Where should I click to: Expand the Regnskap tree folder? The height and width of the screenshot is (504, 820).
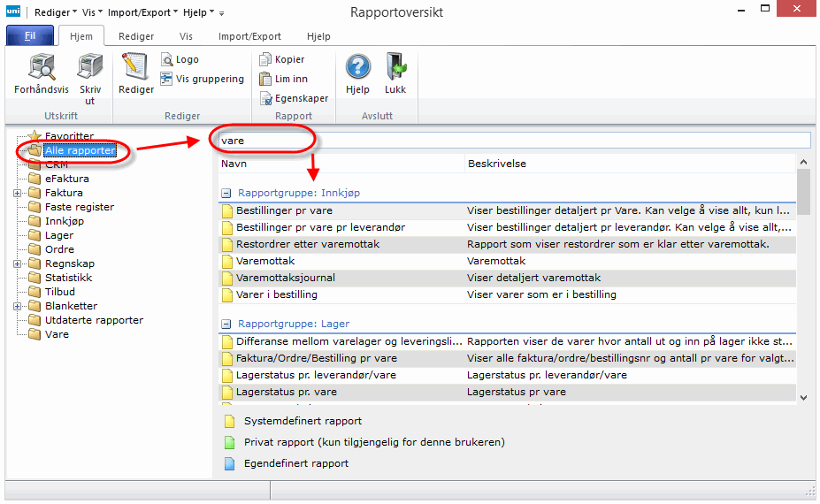[x=18, y=263]
